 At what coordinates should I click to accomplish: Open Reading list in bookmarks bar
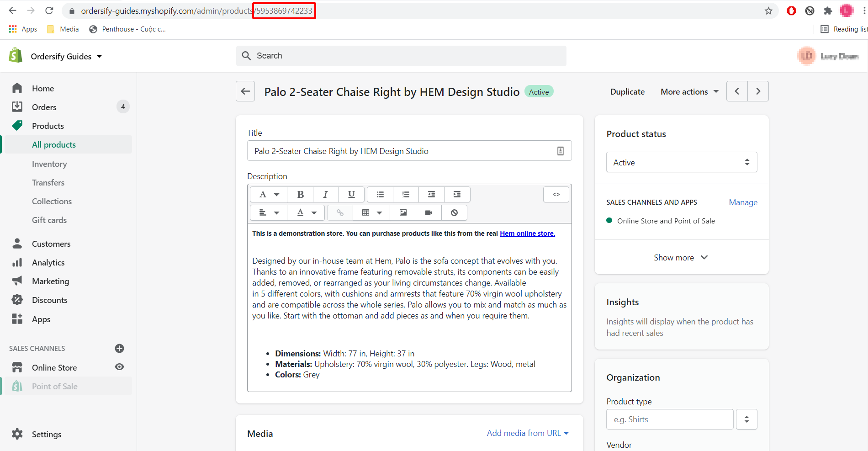tap(844, 29)
